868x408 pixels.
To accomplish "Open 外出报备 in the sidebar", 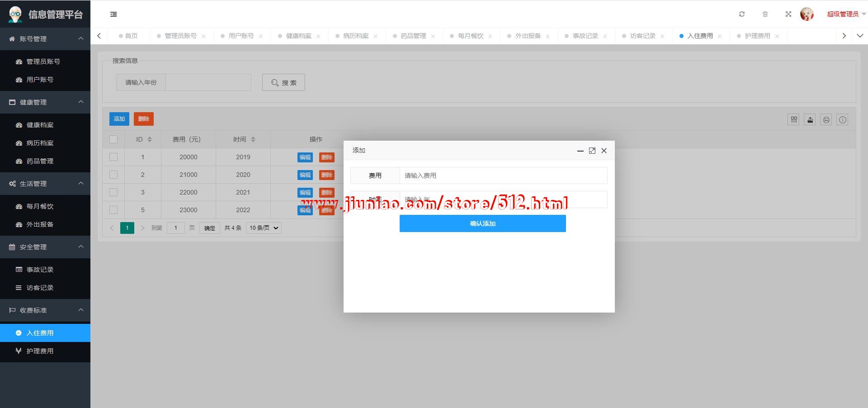I will [x=45, y=224].
